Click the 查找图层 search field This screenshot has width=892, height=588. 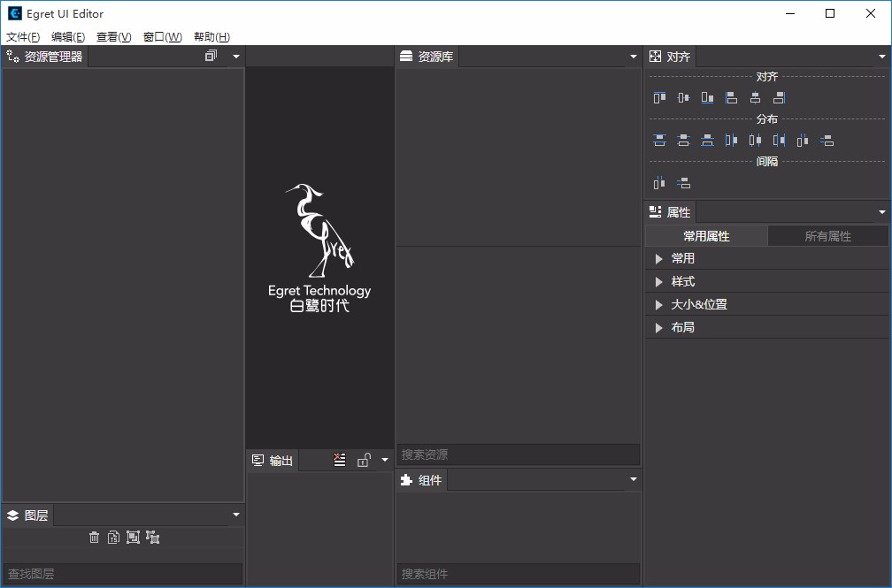point(123,573)
